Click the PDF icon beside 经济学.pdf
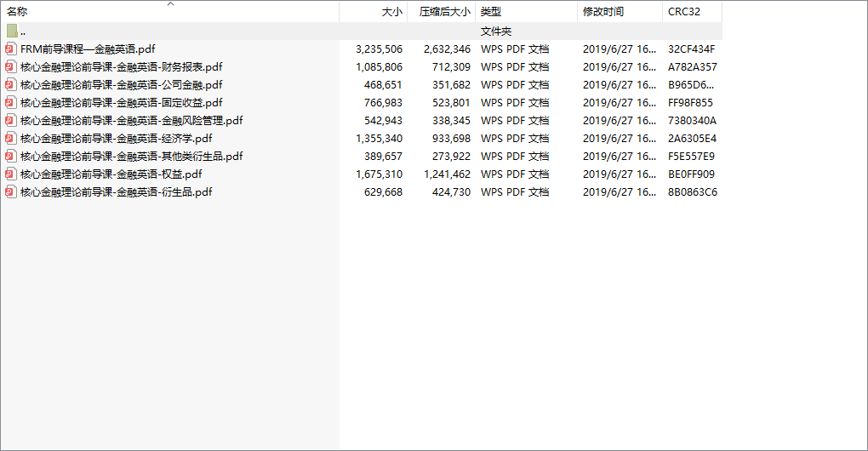 pos(11,138)
